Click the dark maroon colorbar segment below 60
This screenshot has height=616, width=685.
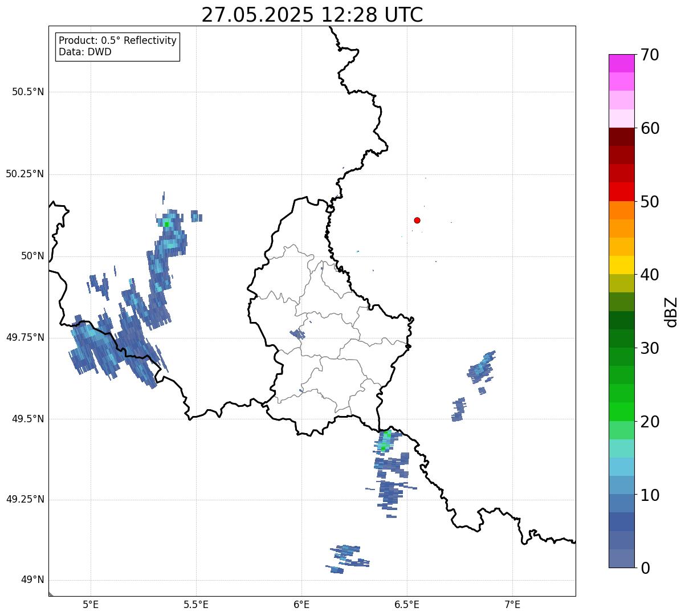click(x=621, y=137)
